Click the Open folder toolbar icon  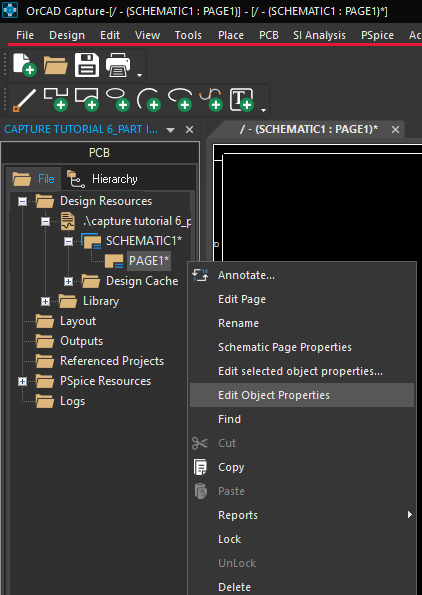coord(56,65)
